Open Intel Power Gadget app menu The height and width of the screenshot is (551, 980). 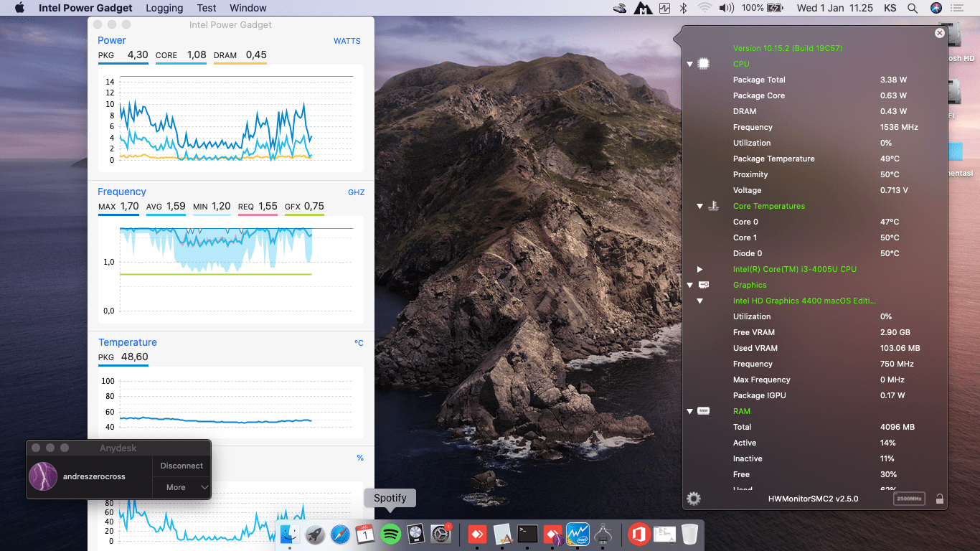(85, 8)
